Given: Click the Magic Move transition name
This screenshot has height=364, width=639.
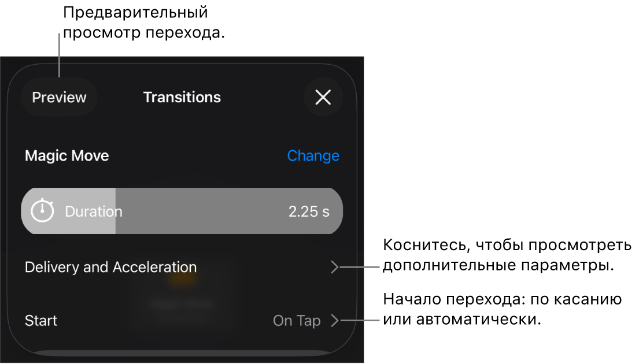Looking at the screenshot, I should pos(67,155).
